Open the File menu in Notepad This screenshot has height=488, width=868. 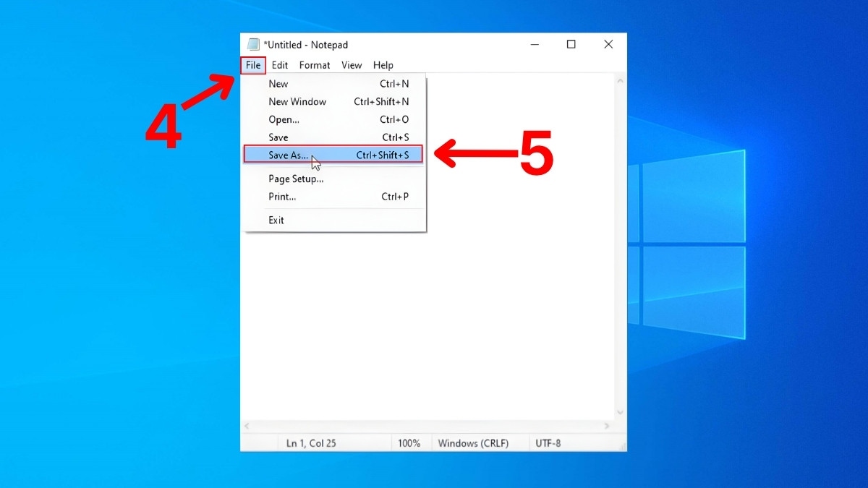253,65
